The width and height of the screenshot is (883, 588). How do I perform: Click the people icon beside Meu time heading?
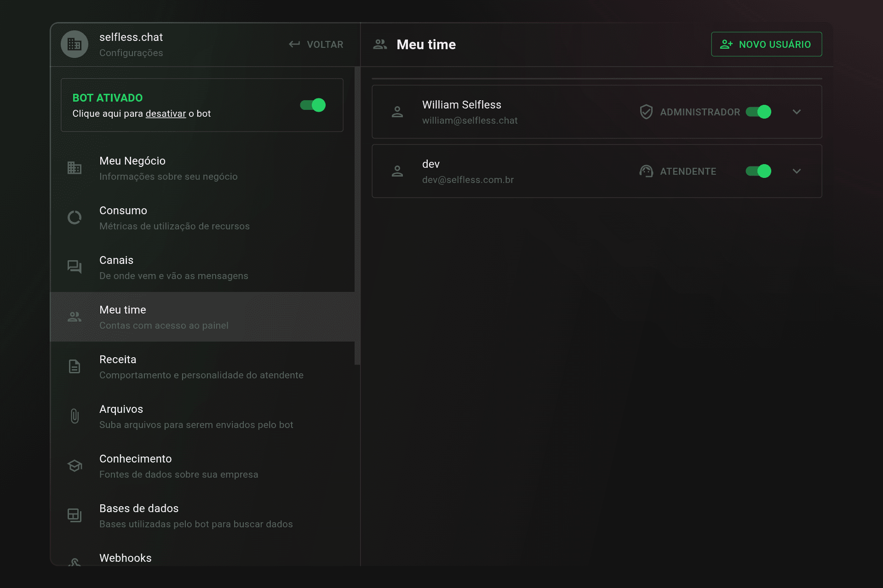380,44
